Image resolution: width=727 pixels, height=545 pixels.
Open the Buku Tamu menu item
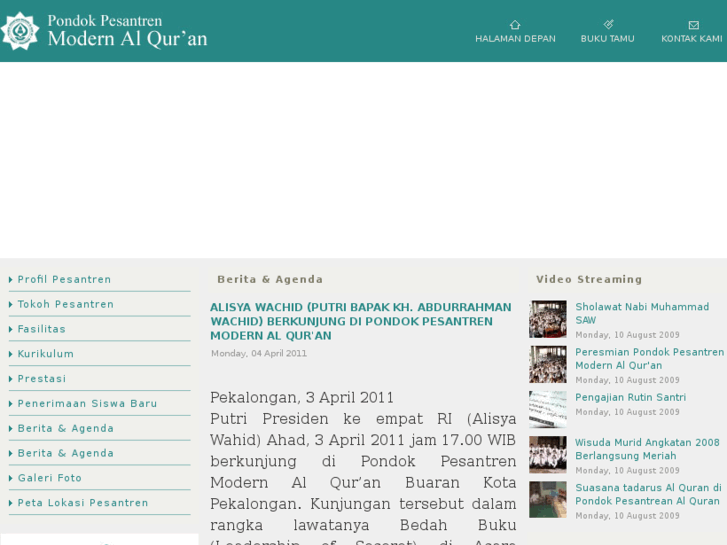click(607, 39)
